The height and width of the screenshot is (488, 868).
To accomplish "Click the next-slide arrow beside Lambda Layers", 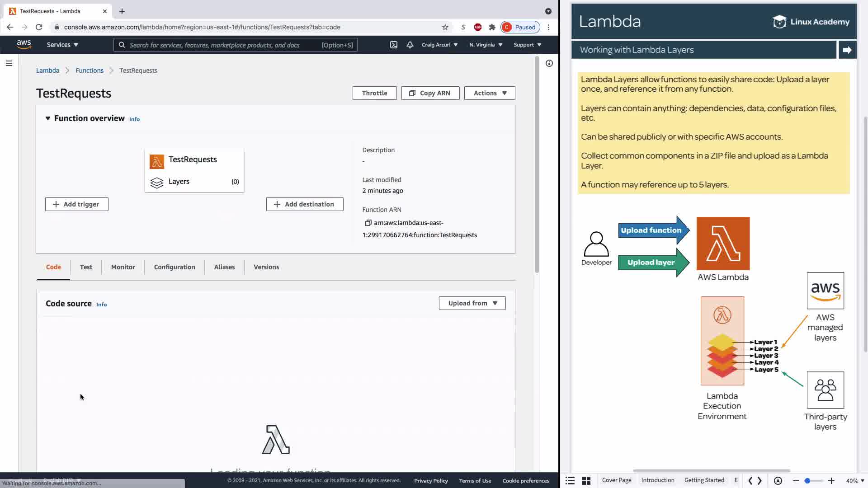I will [847, 50].
